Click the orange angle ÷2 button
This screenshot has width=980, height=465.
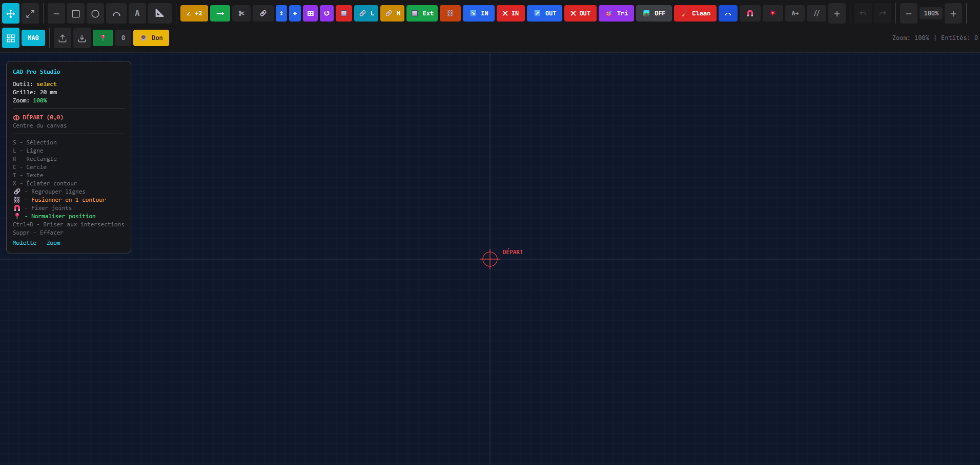click(x=194, y=13)
